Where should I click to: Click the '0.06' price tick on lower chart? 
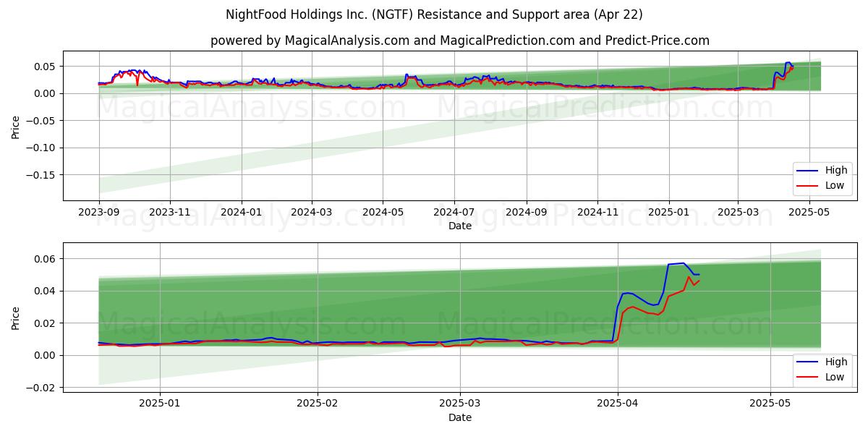coord(46,259)
